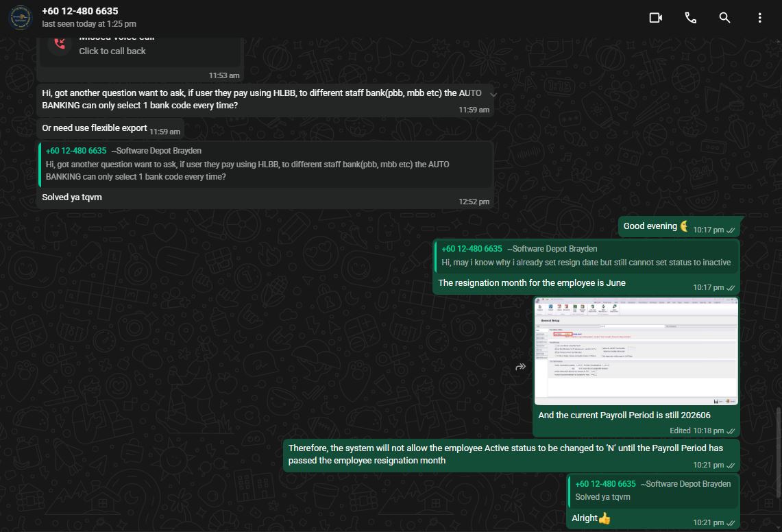This screenshot has height=532, width=782.
Task: Jump to quoted HLBB question in Solved reply
Action: coord(266,164)
